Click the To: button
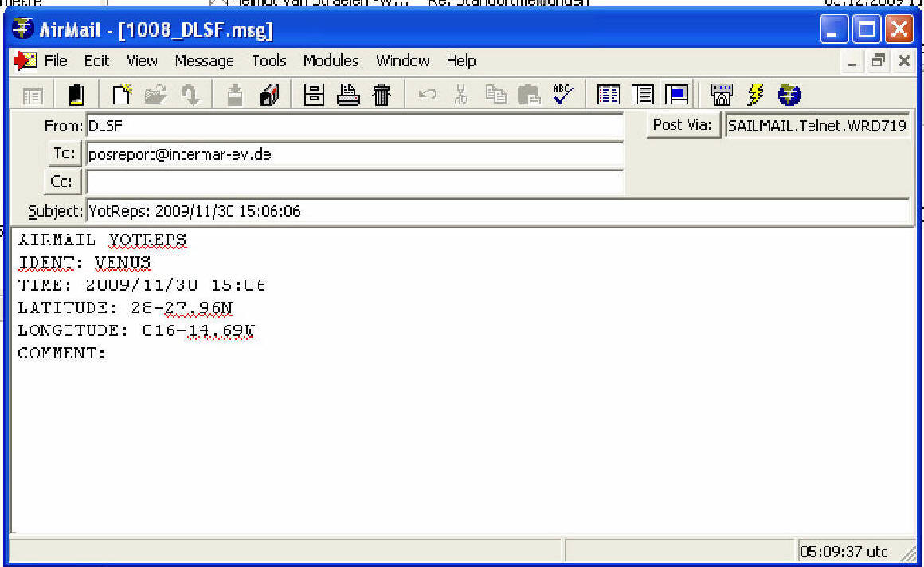 [x=64, y=153]
